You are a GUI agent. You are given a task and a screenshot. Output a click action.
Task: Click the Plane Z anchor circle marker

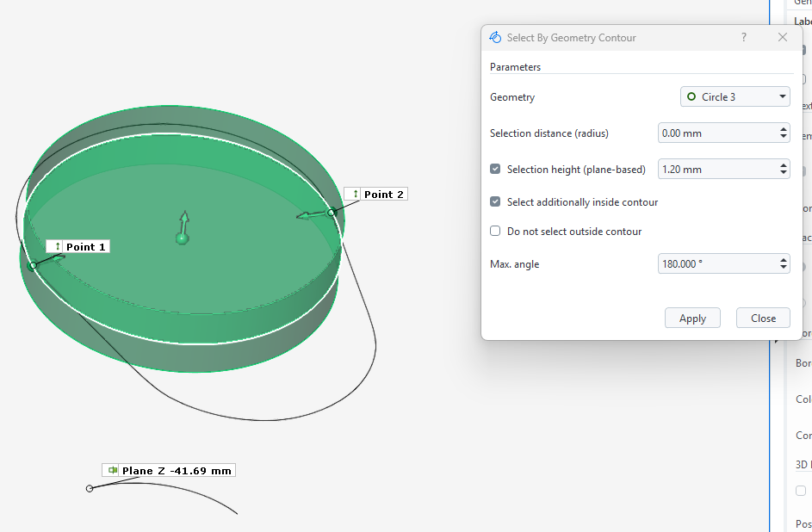90,489
